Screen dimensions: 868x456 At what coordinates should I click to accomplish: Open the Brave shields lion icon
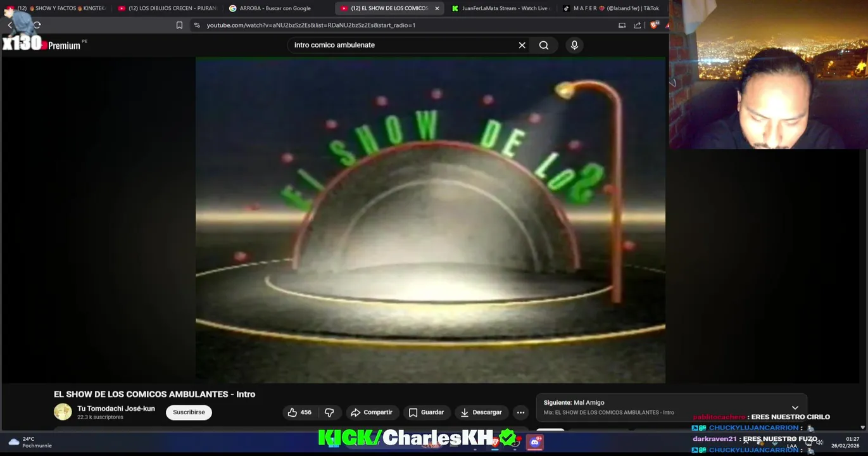coord(654,25)
